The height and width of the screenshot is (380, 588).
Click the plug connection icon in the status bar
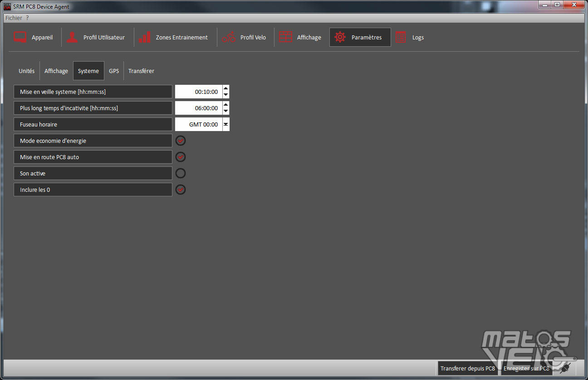(x=565, y=368)
